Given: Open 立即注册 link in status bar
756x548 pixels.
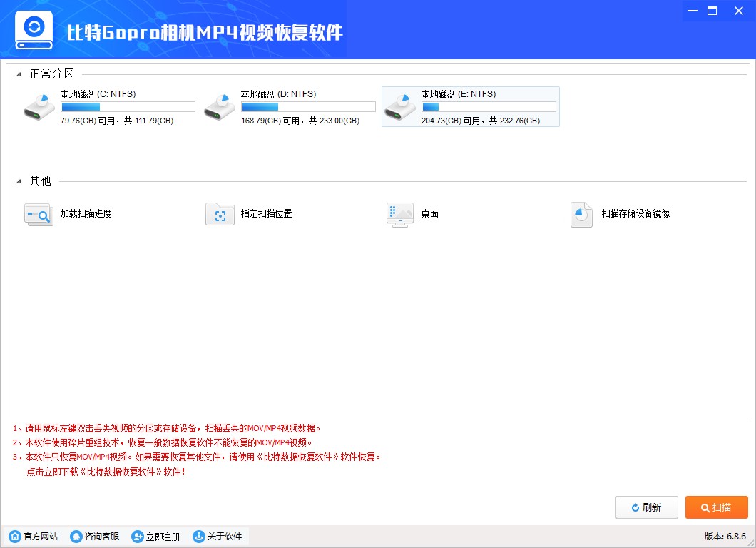Looking at the screenshot, I should click(163, 537).
